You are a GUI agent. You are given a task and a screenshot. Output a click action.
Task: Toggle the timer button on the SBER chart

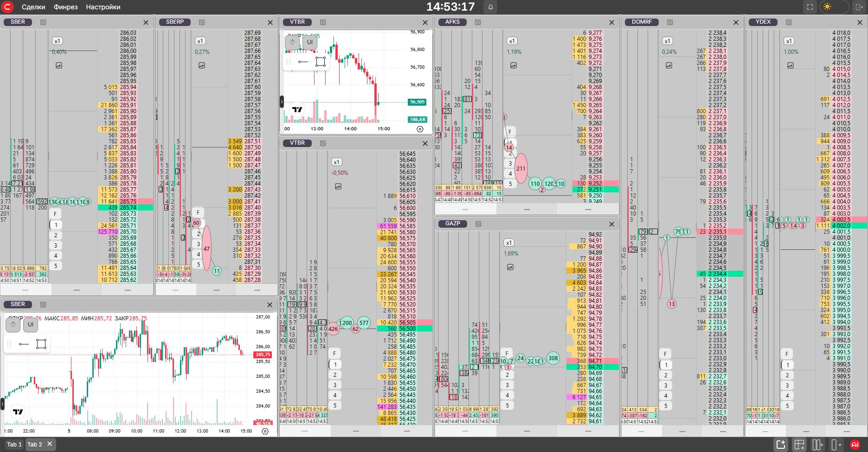[x=13, y=325]
